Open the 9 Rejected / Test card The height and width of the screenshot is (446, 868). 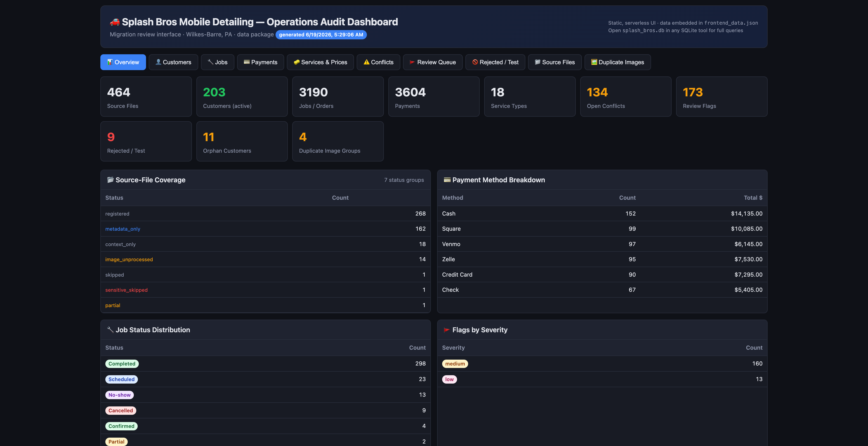146,141
